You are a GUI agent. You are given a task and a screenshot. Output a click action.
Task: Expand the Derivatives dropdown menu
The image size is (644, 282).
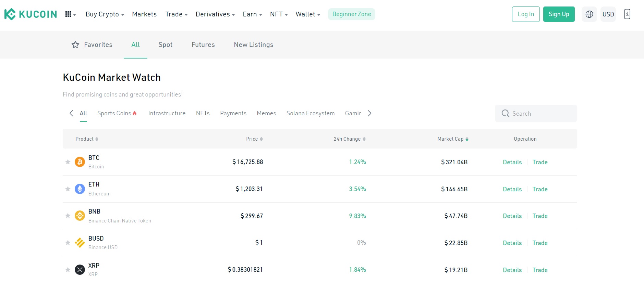point(215,14)
